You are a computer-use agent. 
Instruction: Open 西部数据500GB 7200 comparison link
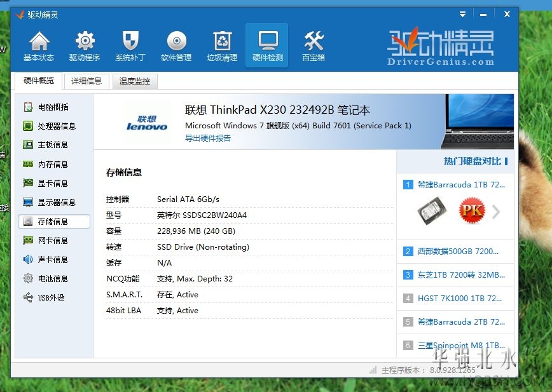tap(458, 252)
